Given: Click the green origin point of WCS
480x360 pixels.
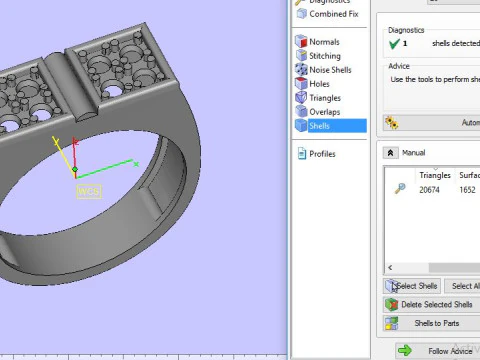Looking at the screenshot, I should (75, 169).
